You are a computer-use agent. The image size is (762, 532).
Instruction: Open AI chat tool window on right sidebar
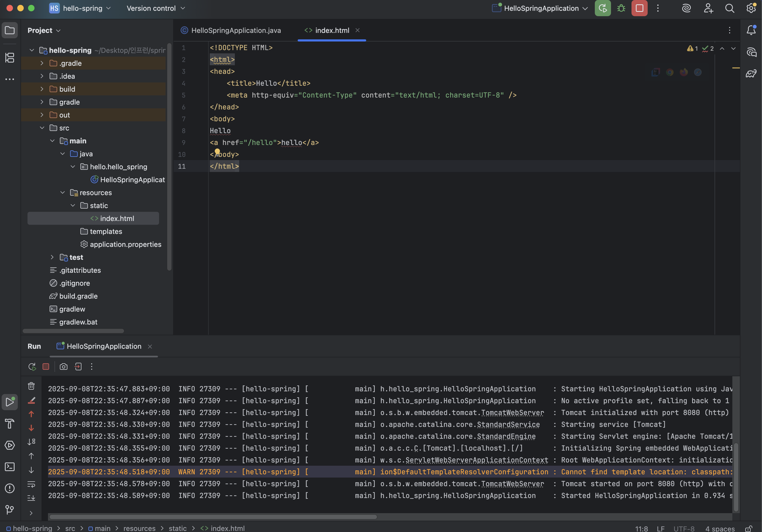tap(751, 52)
